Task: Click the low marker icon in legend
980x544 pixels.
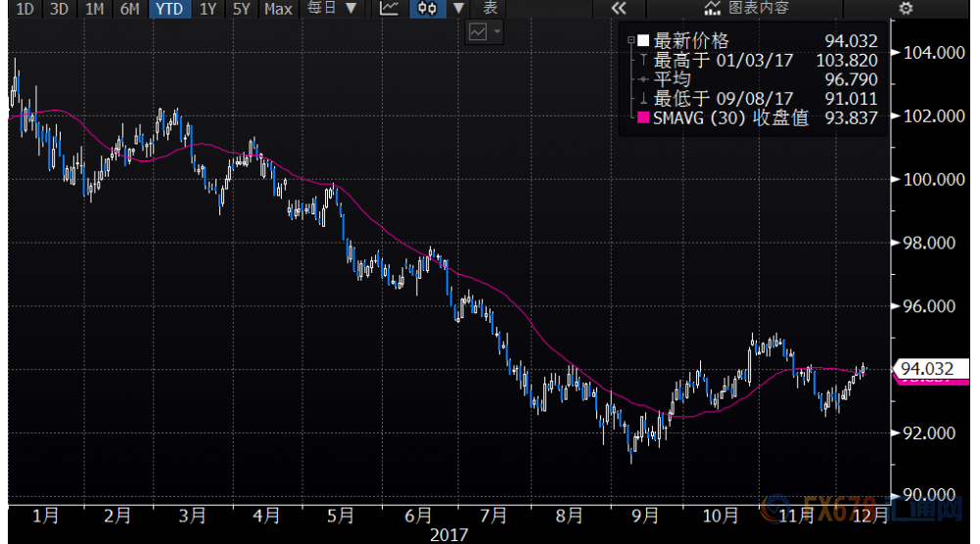Action: click(642, 99)
